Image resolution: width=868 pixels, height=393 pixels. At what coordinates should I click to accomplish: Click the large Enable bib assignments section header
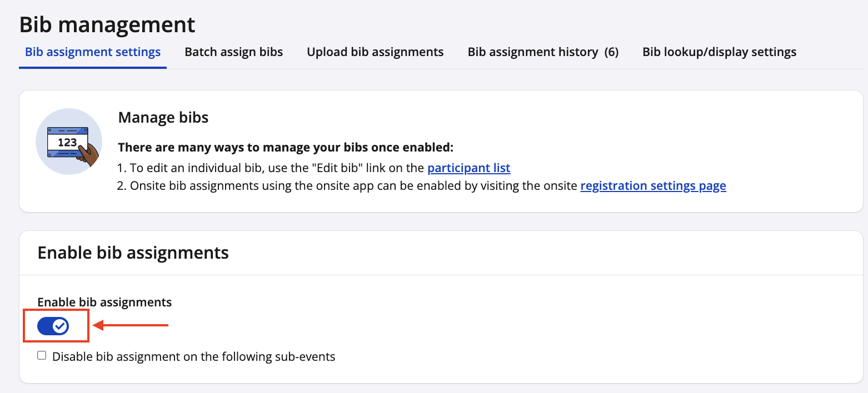[x=133, y=253]
